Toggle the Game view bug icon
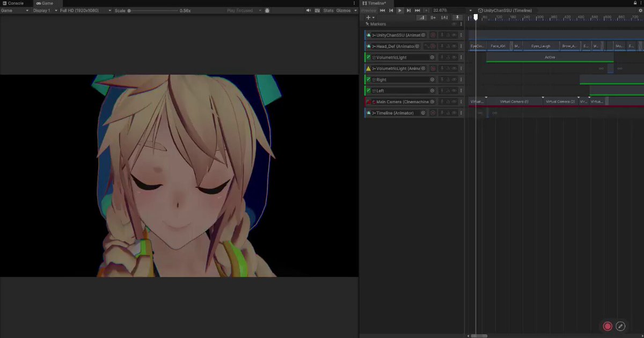Viewport: 644px width, 338px height. pos(267,10)
